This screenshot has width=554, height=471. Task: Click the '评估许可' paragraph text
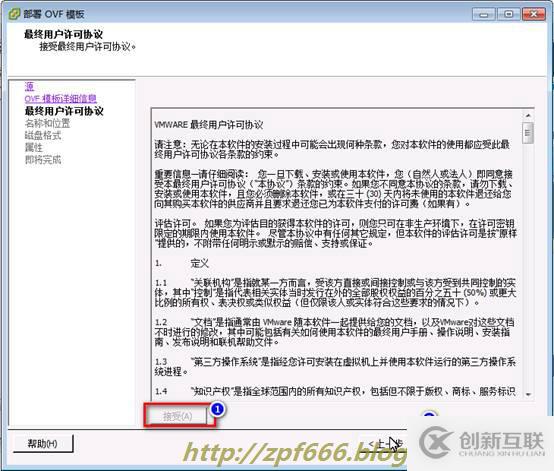click(336, 233)
